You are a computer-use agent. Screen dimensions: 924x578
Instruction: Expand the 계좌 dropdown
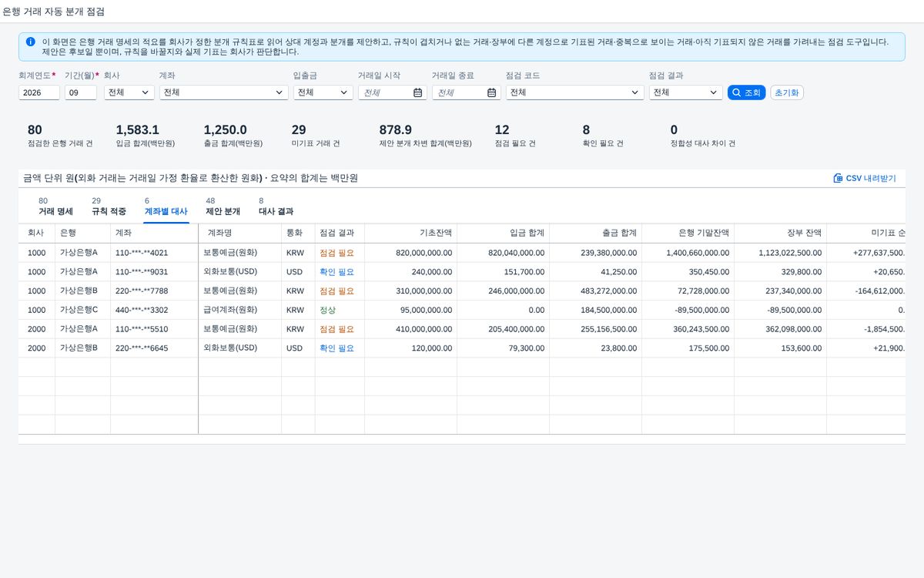click(280, 92)
